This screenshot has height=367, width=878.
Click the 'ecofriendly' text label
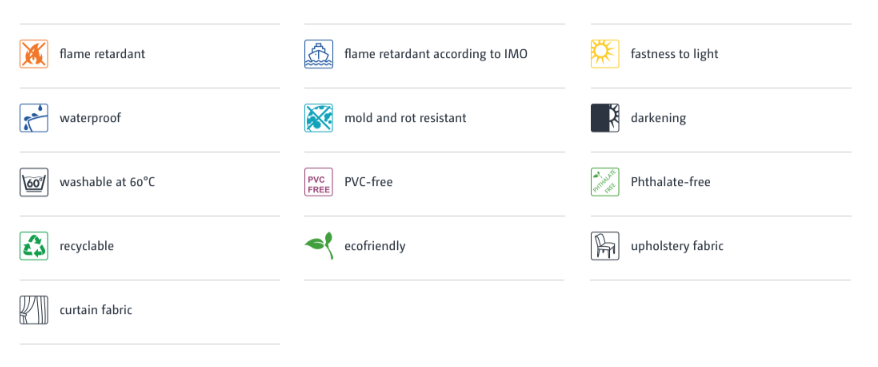coord(375,246)
